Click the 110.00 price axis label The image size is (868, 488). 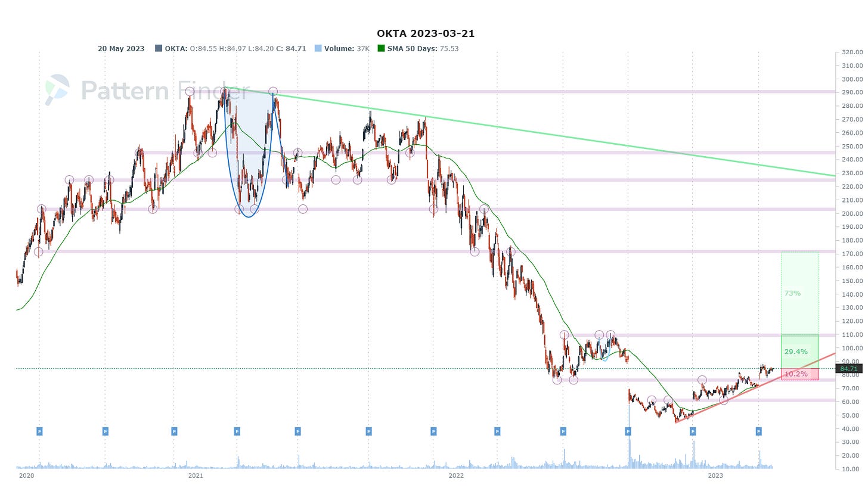[x=853, y=334]
